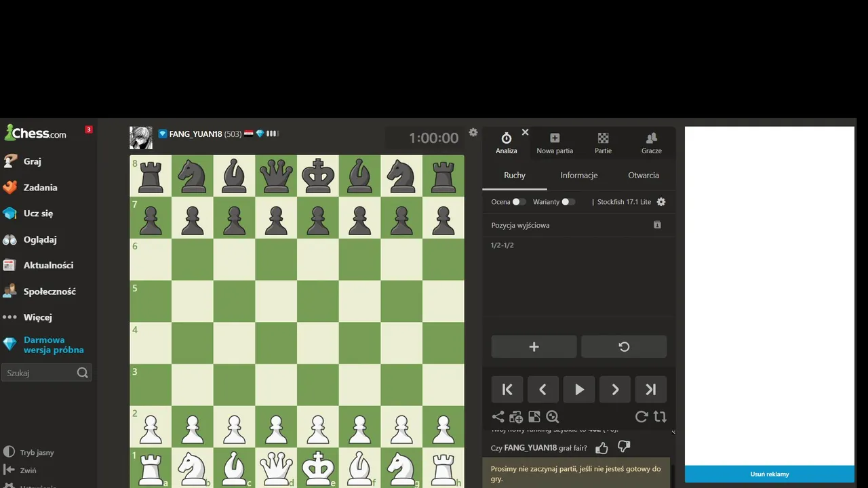Click the board settings gear icon
The image size is (868, 488).
[x=473, y=132]
